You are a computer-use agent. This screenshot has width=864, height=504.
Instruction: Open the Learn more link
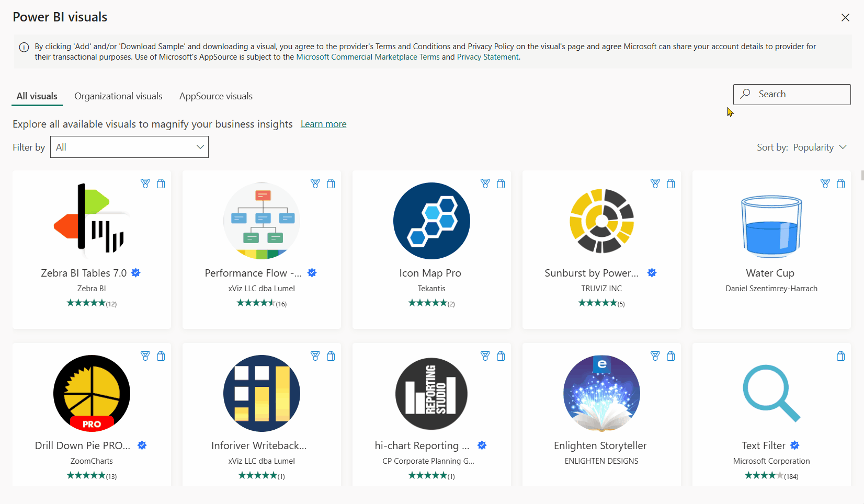click(x=323, y=124)
